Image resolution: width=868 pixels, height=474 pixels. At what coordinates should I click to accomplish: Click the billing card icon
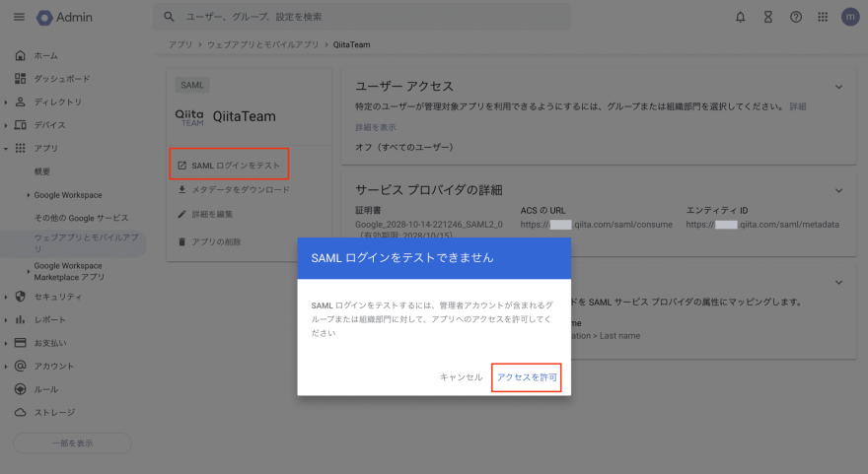click(x=21, y=343)
